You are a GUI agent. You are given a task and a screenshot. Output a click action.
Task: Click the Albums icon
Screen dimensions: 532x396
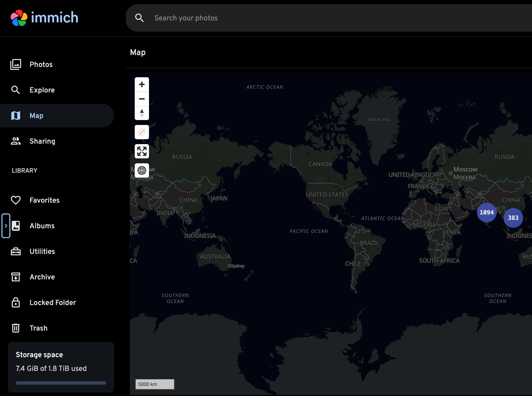(x=16, y=226)
